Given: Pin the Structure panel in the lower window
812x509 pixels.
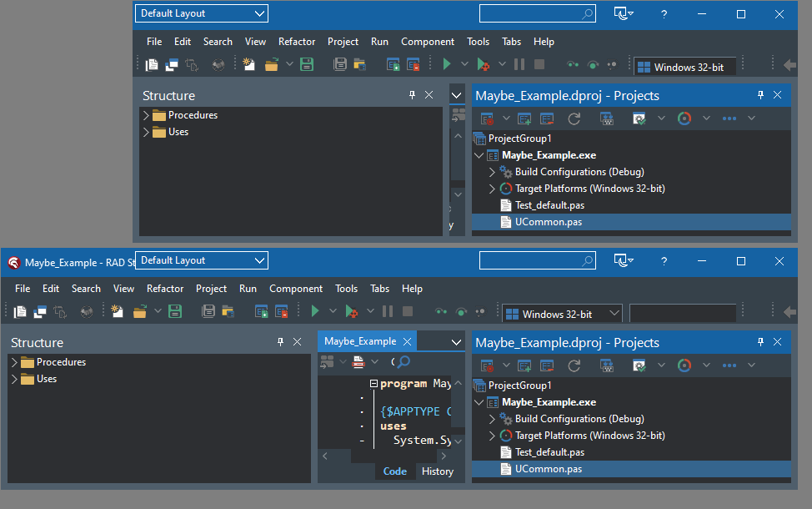Looking at the screenshot, I should point(280,341).
